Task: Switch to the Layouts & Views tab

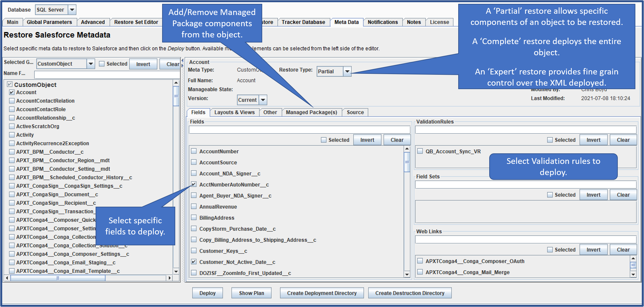Action: tap(234, 112)
